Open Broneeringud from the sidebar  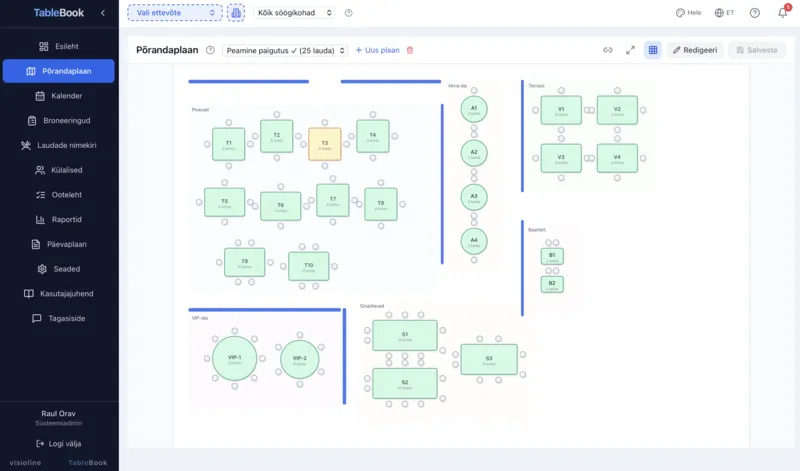click(58, 120)
